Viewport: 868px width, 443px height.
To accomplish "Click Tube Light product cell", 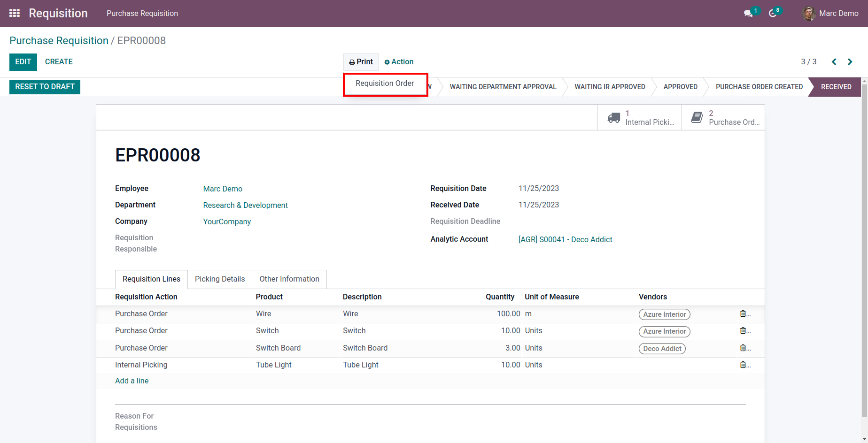I will [274, 365].
